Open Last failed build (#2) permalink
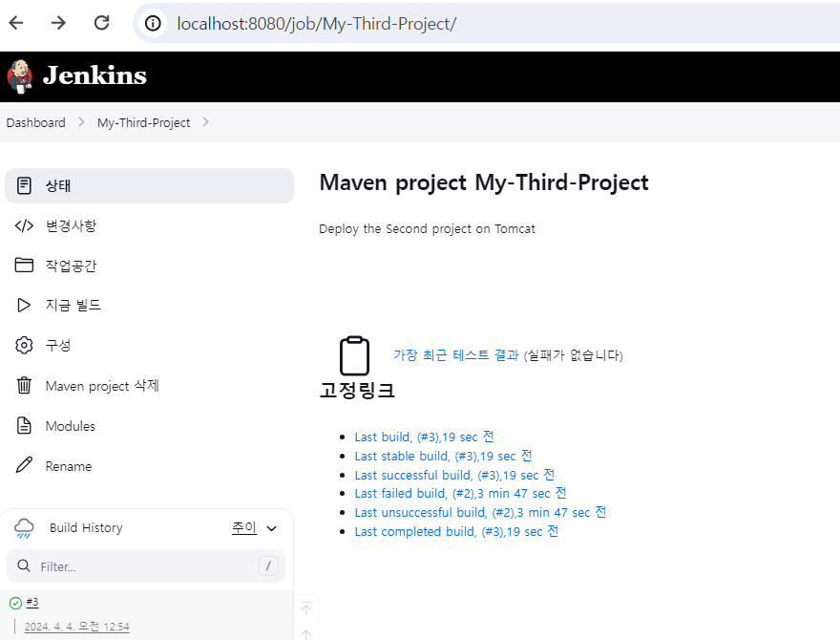840x640 pixels. click(x=461, y=493)
